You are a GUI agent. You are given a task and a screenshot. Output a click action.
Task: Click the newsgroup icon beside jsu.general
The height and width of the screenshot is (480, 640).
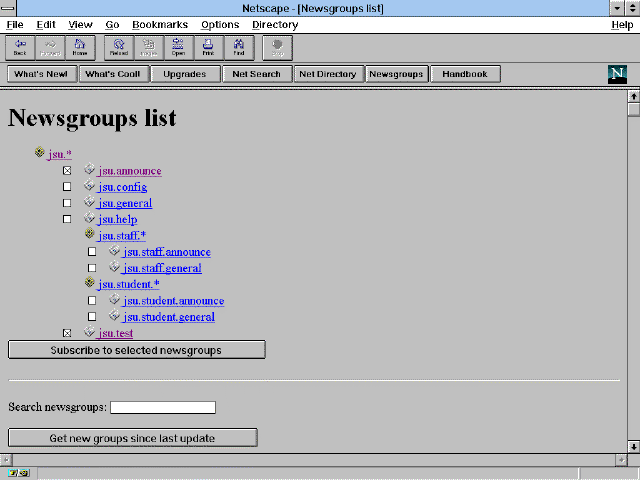[89, 202]
